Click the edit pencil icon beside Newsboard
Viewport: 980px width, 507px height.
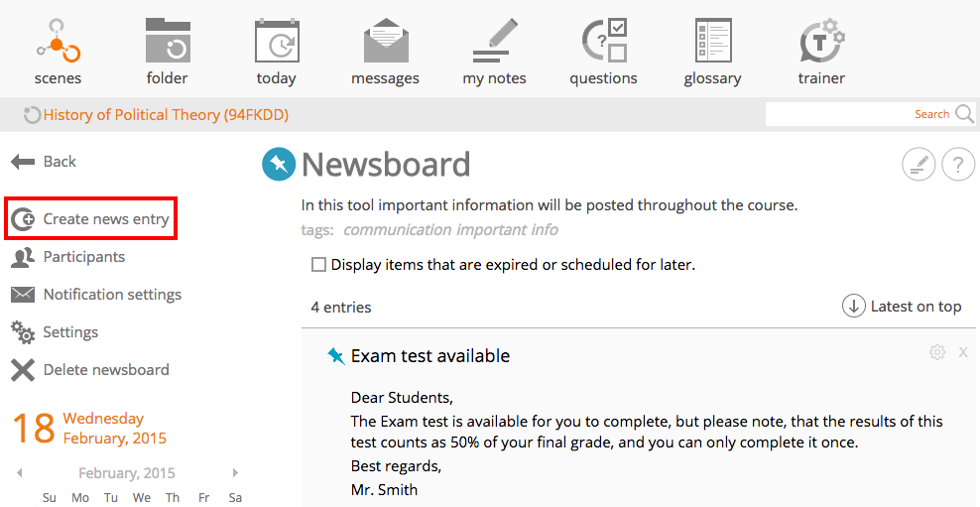coord(919,165)
